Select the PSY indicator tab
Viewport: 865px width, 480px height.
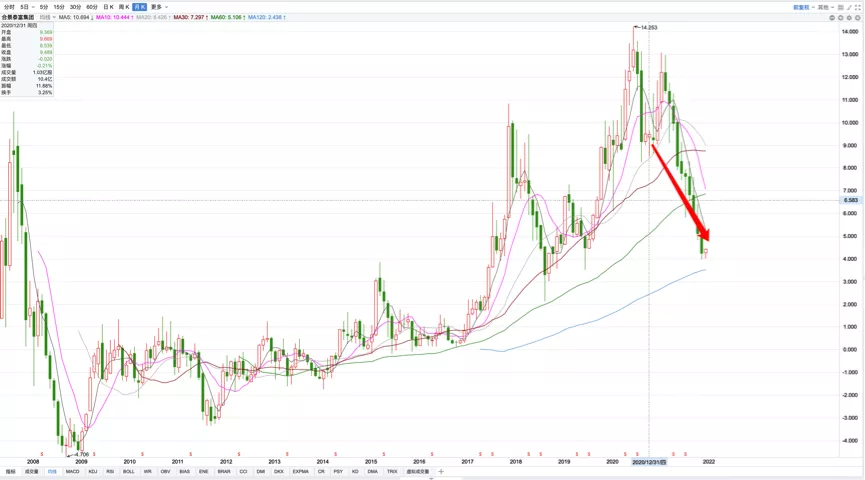tap(338, 472)
